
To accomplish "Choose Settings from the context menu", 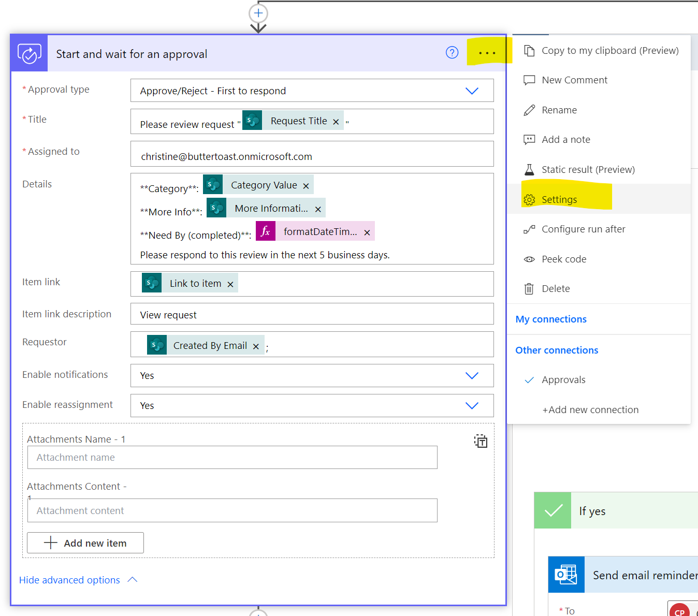I will click(559, 199).
